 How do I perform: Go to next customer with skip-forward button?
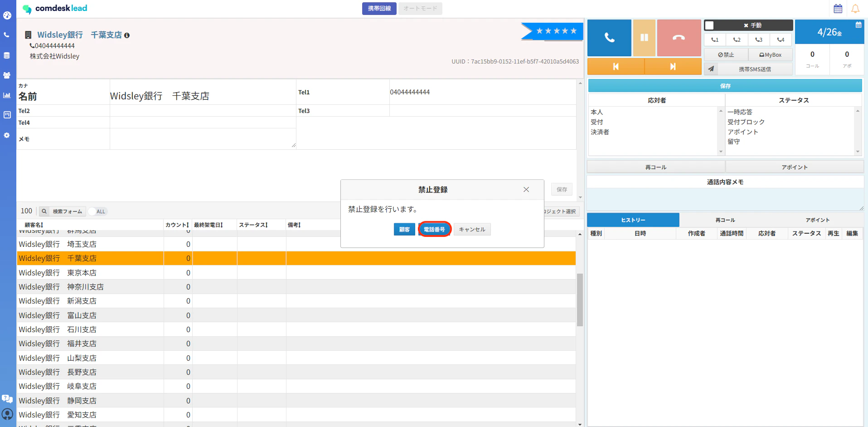point(673,67)
